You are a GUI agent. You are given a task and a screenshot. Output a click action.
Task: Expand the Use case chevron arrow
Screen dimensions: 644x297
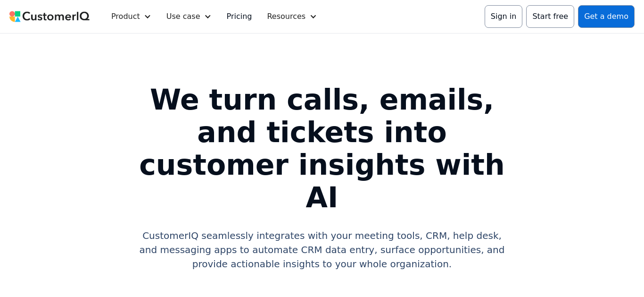(x=207, y=17)
